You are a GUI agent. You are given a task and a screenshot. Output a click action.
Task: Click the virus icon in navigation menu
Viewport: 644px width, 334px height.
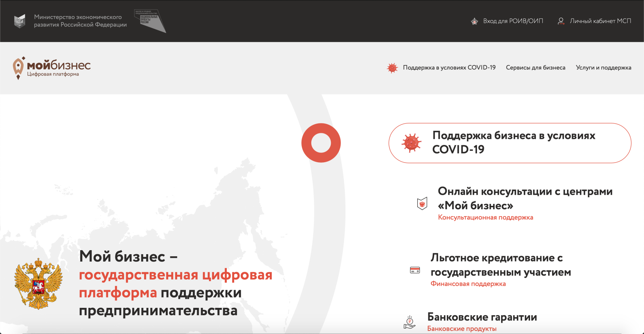[392, 68]
